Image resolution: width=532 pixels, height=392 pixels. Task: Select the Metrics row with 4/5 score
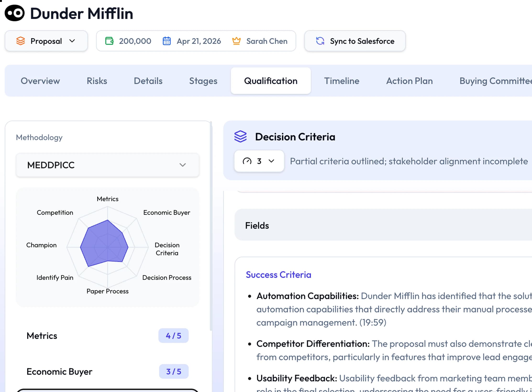107,336
